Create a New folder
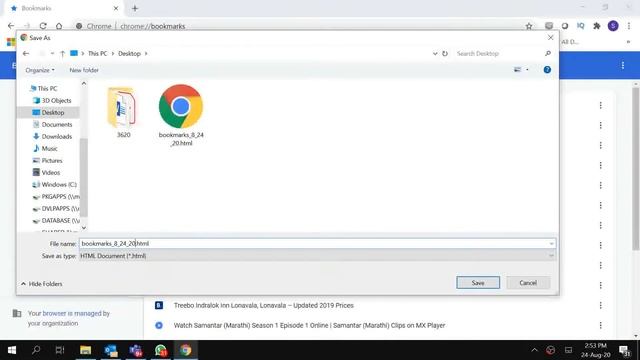This screenshot has height=360, width=640. 84,70
